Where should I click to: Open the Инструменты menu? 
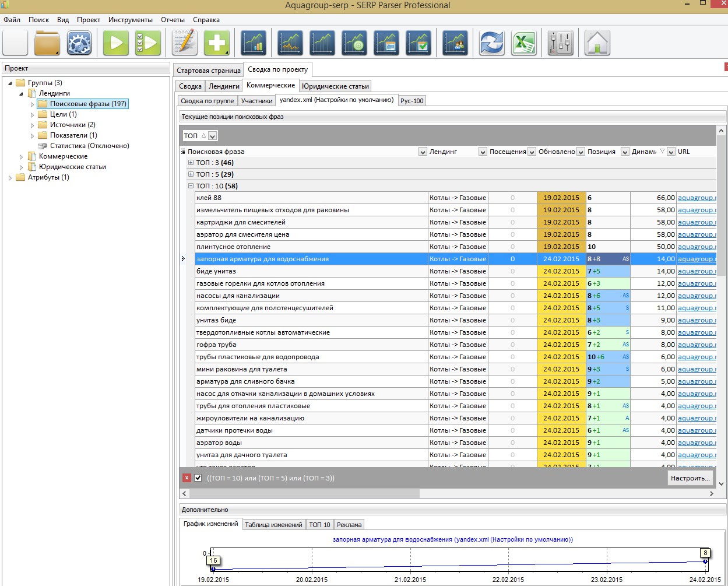click(x=130, y=20)
